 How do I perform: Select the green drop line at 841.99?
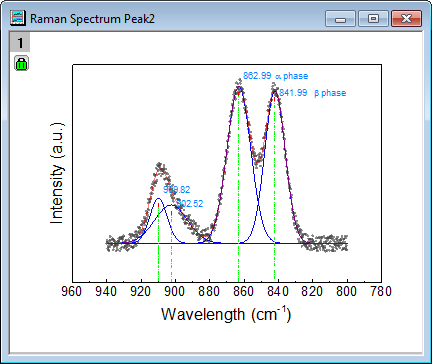pos(275,187)
